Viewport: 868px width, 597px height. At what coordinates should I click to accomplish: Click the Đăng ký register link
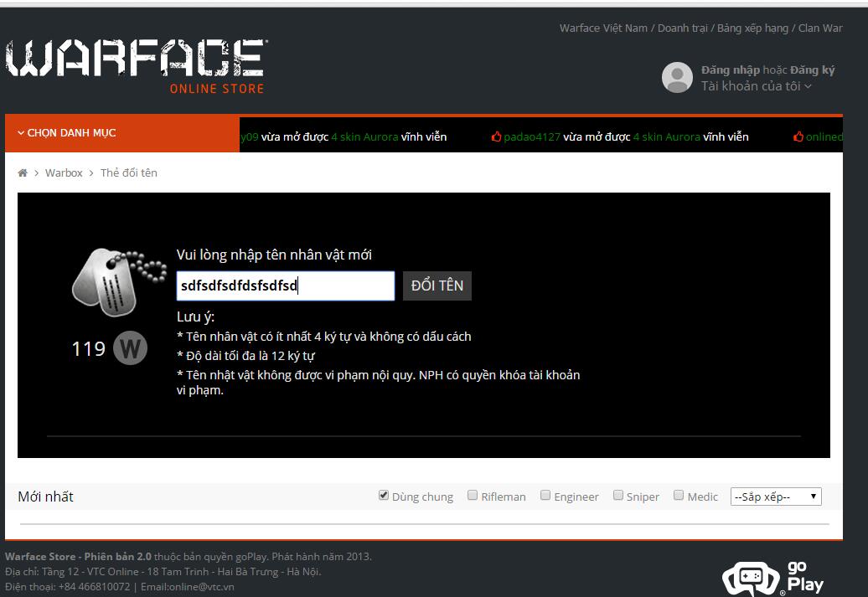tap(812, 70)
